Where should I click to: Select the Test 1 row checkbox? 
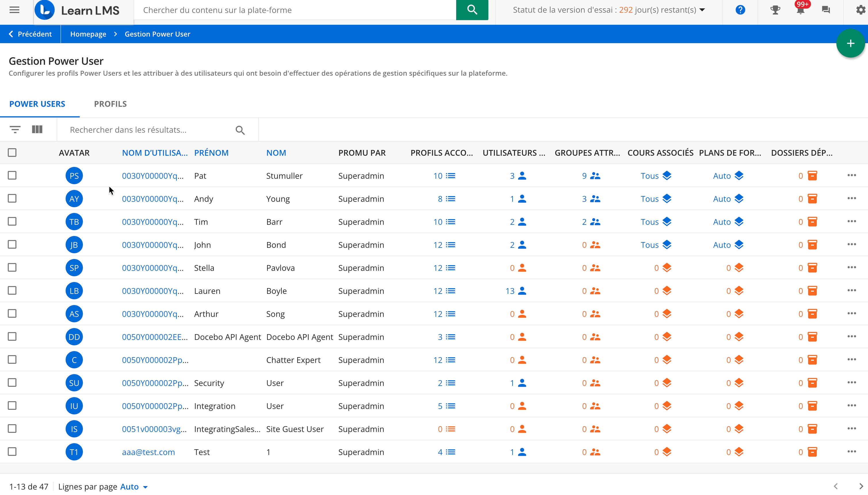click(12, 452)
